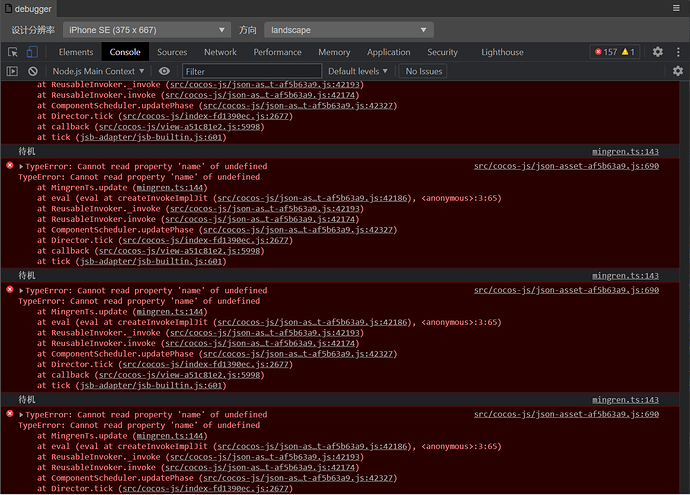Toggle the live expression eye icon
The height and width of the screenshot is (495, 690).
(164, 71)
